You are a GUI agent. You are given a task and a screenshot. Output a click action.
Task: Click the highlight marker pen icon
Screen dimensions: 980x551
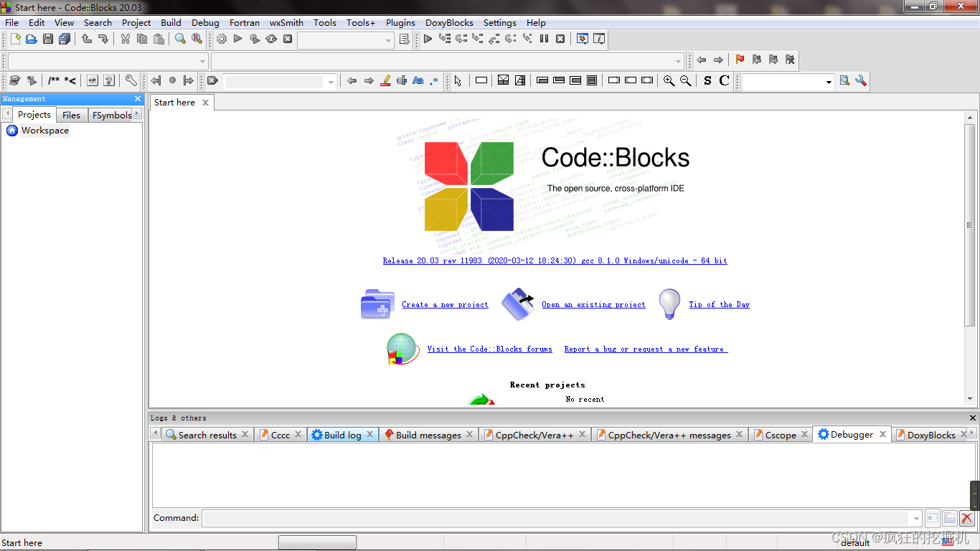pyautogui.click(x=385, y=80)
